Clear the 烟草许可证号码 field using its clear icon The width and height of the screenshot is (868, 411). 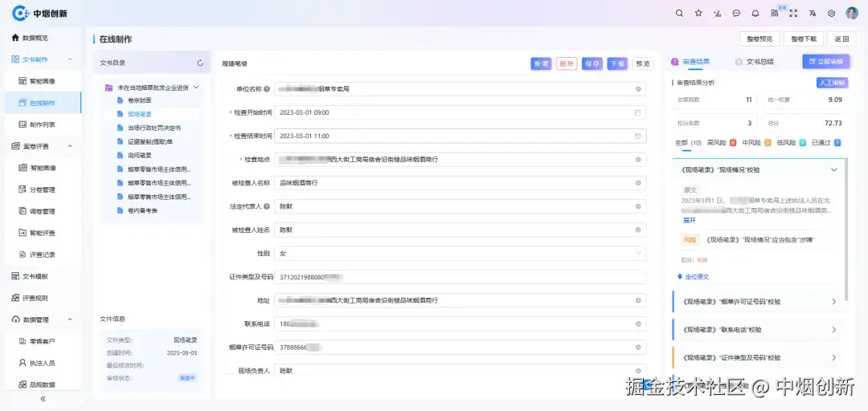(637, 348)
